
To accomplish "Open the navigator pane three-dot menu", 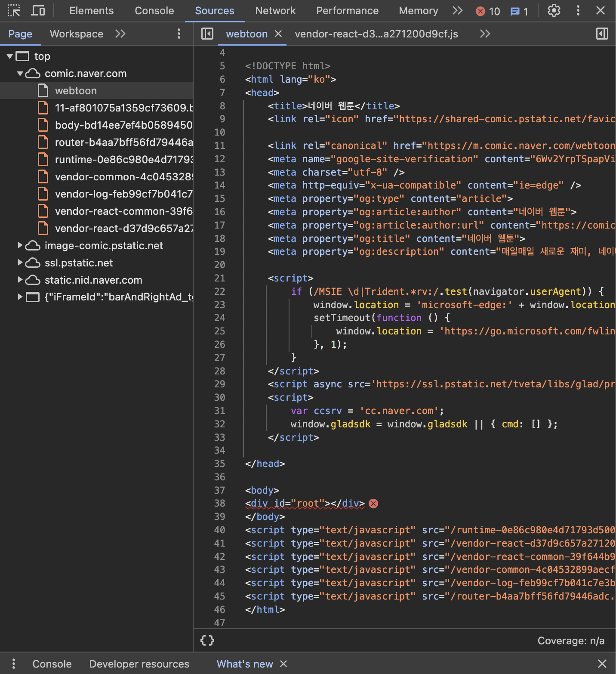I will point(179,34).
